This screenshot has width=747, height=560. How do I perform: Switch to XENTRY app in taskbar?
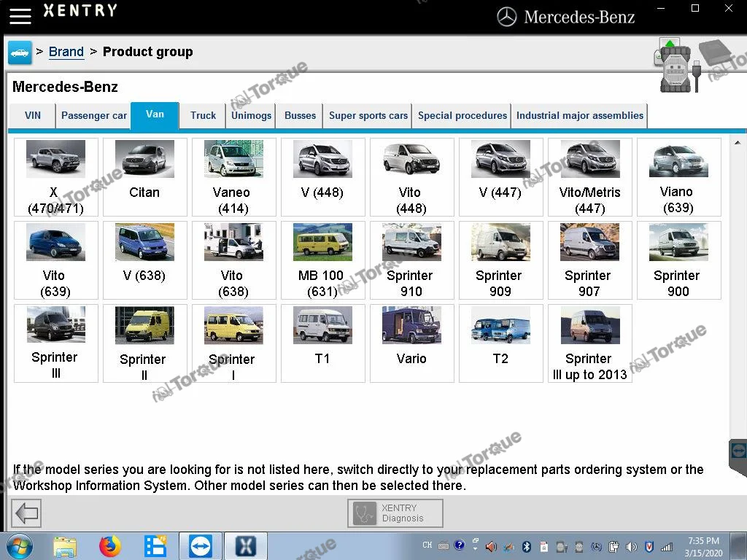click(x=245, y=547)
